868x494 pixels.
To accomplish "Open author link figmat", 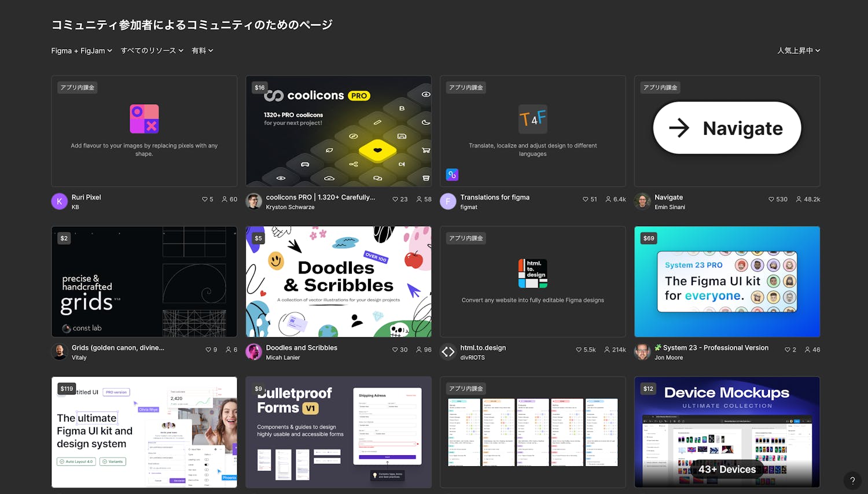I will pyautogui.click(x=469, y=207).
